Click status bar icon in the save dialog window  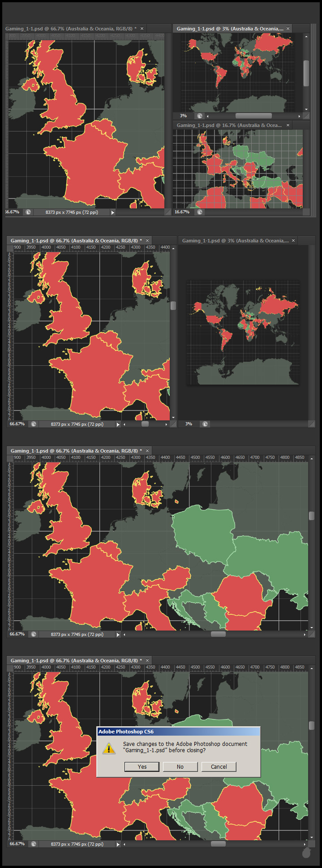tap(34, 844)
